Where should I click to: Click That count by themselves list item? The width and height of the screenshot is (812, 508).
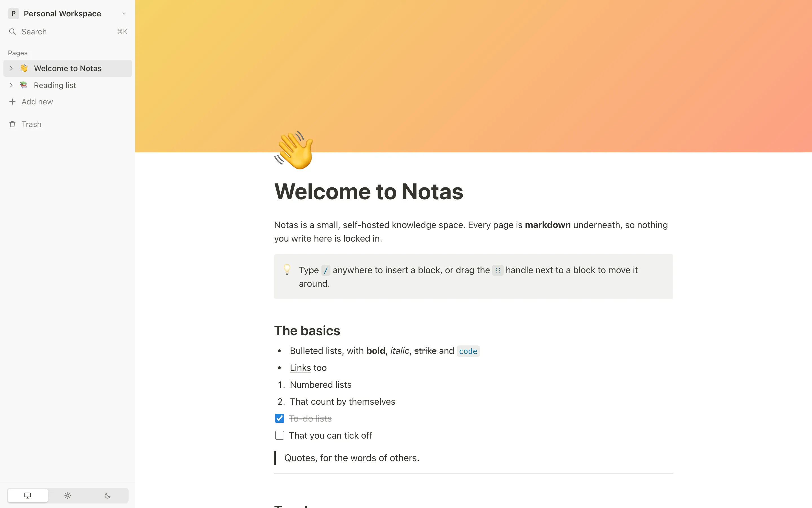tap(342, 402)
